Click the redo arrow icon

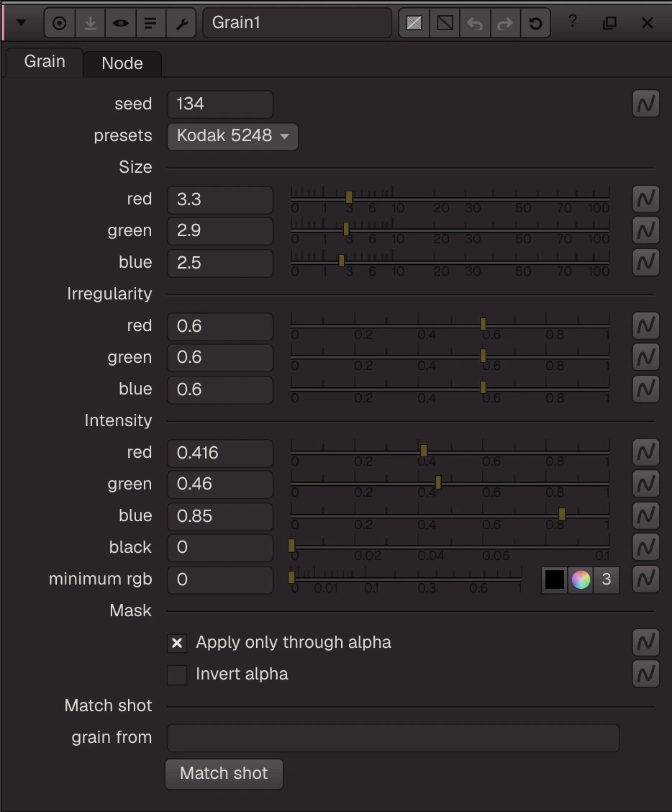coord(505,23)
